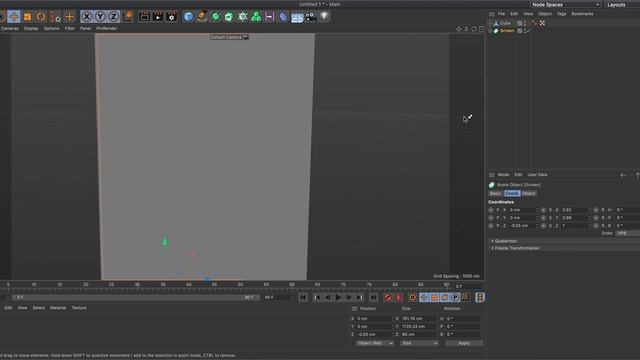Click the green Subdivision generator icon
The height and width of the screenshot is (360, 640).
(216, 17)
